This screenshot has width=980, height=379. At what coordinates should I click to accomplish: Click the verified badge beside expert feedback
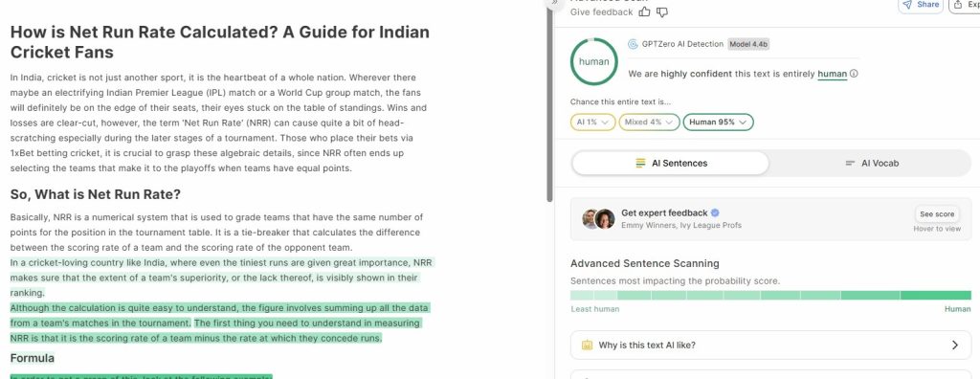(x=715, y=212)
